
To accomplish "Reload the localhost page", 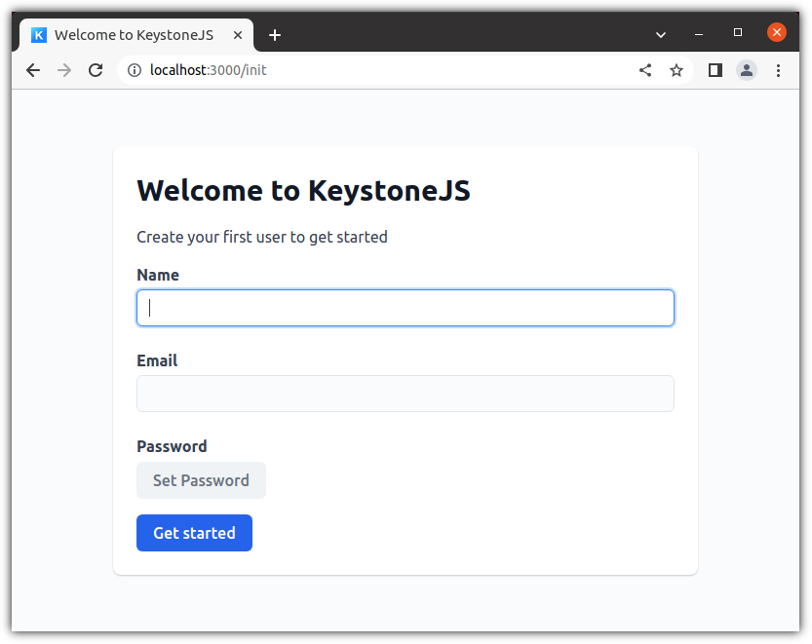I will (x=96, y=70).
